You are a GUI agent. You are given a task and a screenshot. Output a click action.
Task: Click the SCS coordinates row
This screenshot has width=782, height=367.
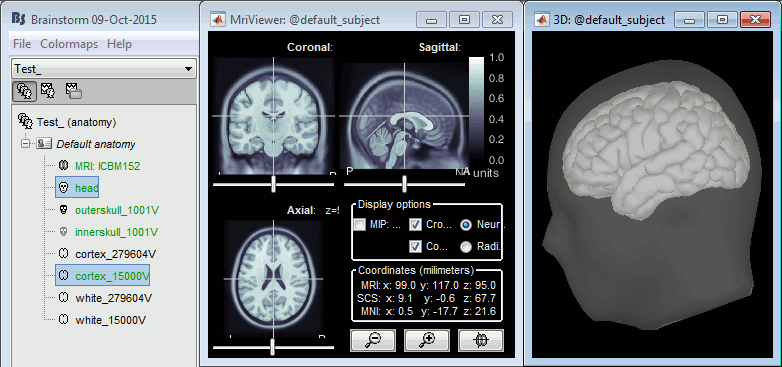[x=427, y=298]
